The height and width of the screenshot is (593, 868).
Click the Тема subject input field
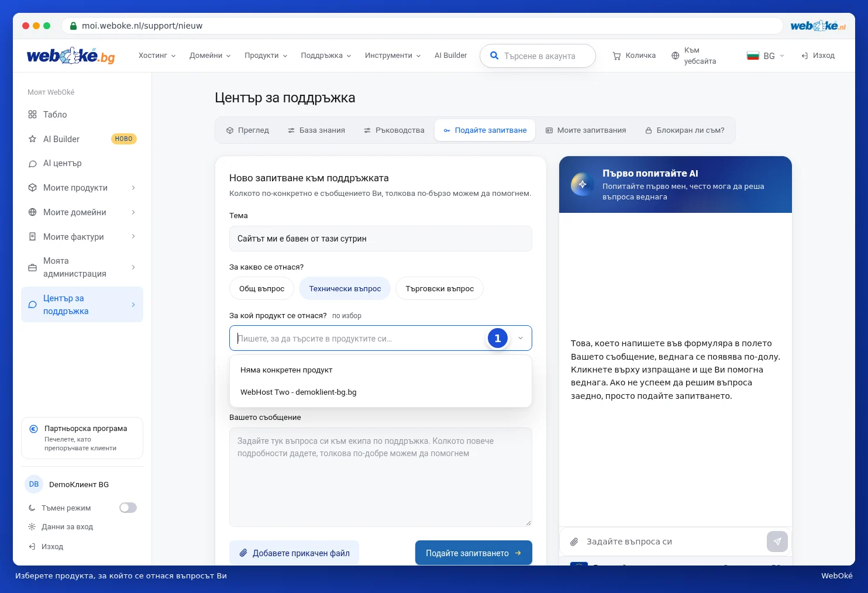(x=381, y=239)
